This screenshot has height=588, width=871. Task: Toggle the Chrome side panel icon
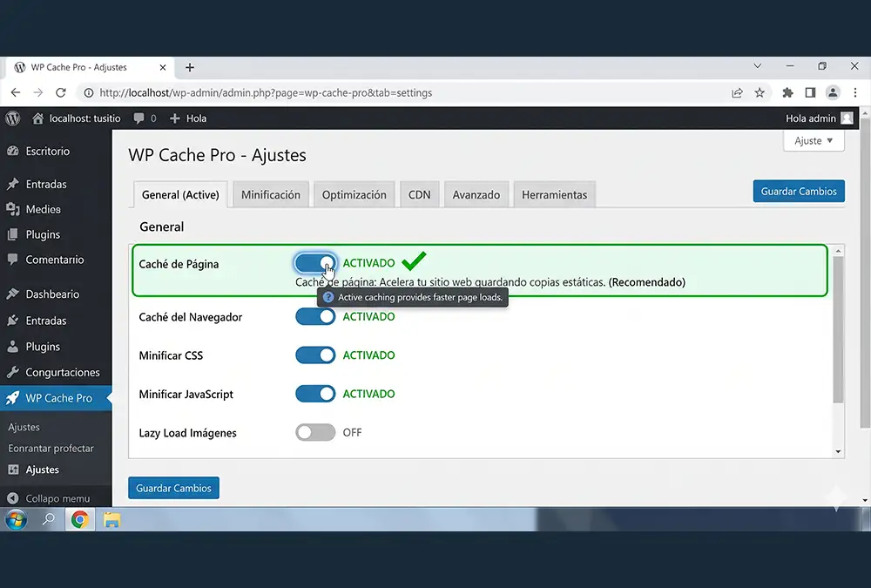810,93
